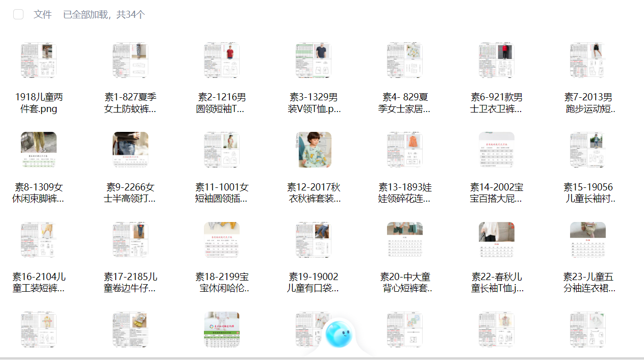Click the 素11-1001女短袖圆领 file name
Image resolution: width=644 pixels, height=360 pixels.
[222, 192]
